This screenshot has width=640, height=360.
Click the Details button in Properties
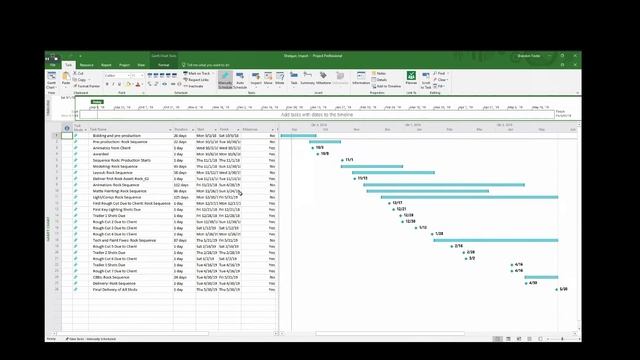(380, 80)
